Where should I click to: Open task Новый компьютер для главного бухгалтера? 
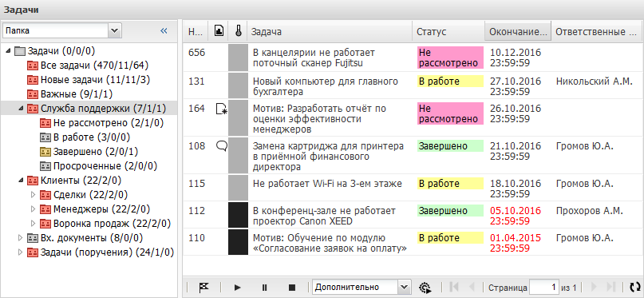pos(326,86)
